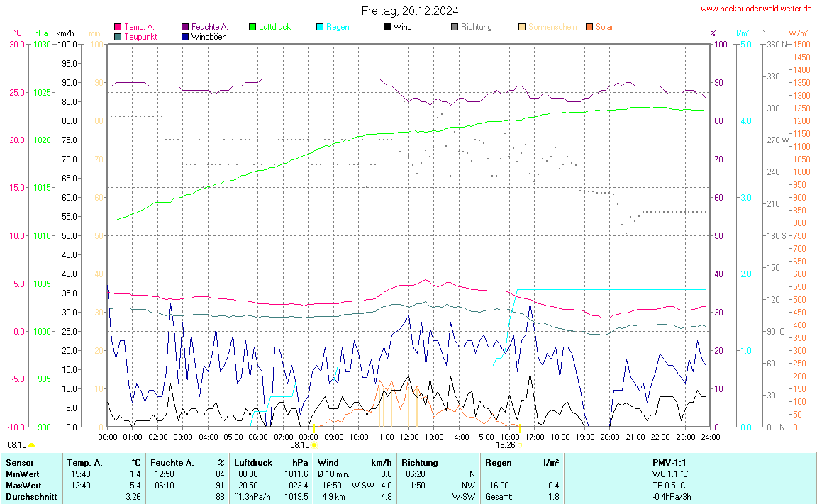The height and width of the screenshot is (504, 817).
Task: Click the green Luftdruck legend square
Action: point(252,27)
